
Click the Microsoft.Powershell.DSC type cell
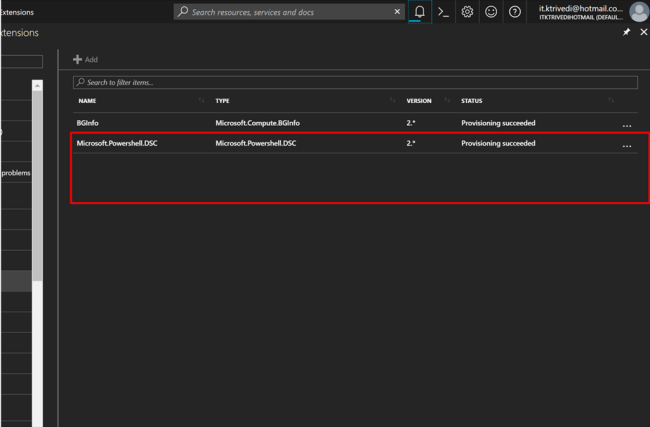point(256,143)
